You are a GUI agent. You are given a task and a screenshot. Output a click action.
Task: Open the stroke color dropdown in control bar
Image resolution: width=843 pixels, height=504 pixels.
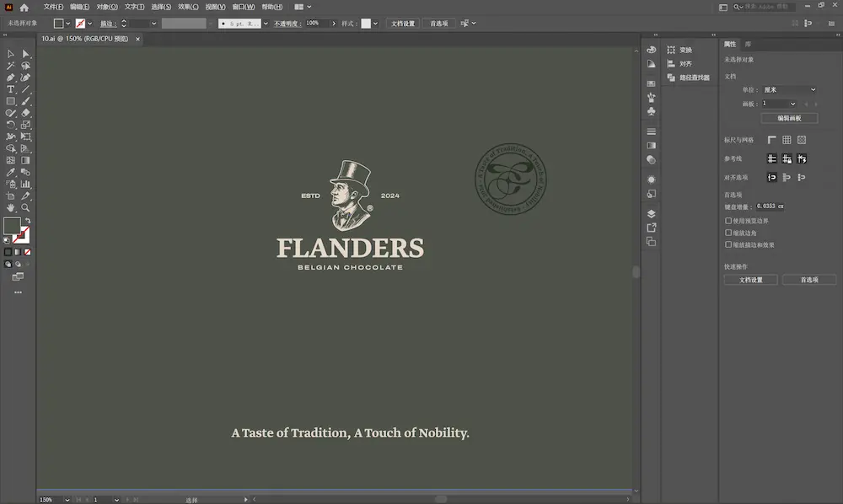(89, 24)
